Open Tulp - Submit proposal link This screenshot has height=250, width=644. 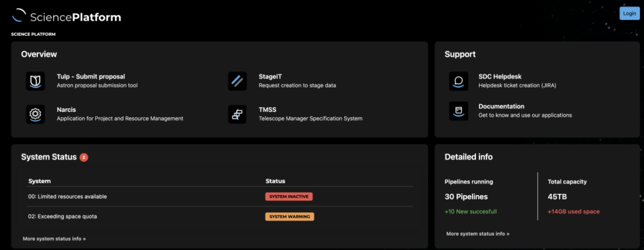pos(91,77)
